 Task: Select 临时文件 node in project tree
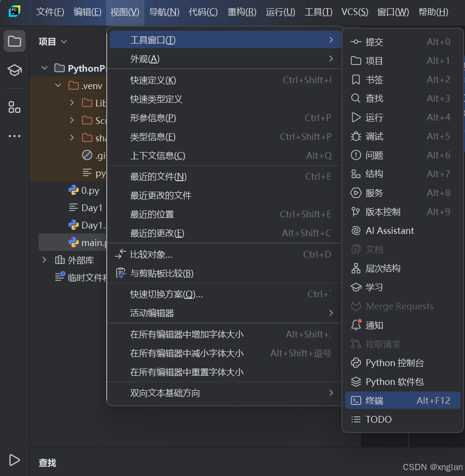(81, 277)
